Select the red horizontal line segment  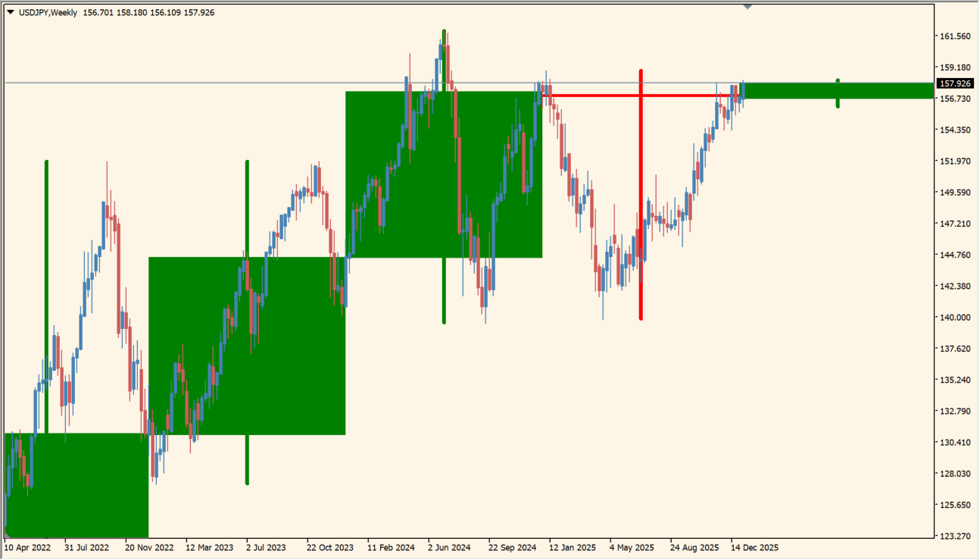[598, 95]
